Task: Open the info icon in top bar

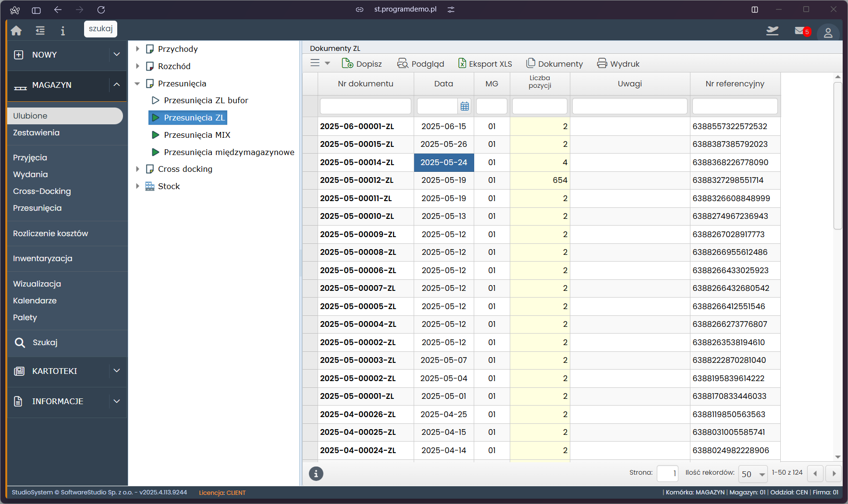Action: (62, 31)
